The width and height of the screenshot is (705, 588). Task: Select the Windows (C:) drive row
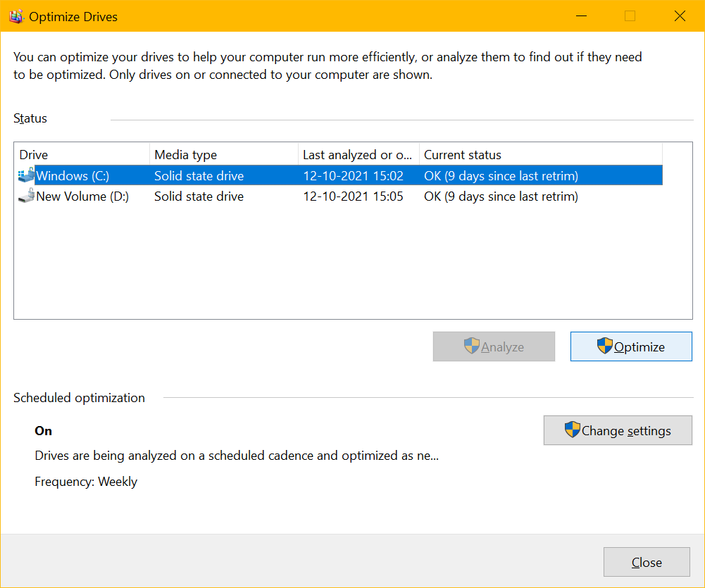[x=340, y=175]
